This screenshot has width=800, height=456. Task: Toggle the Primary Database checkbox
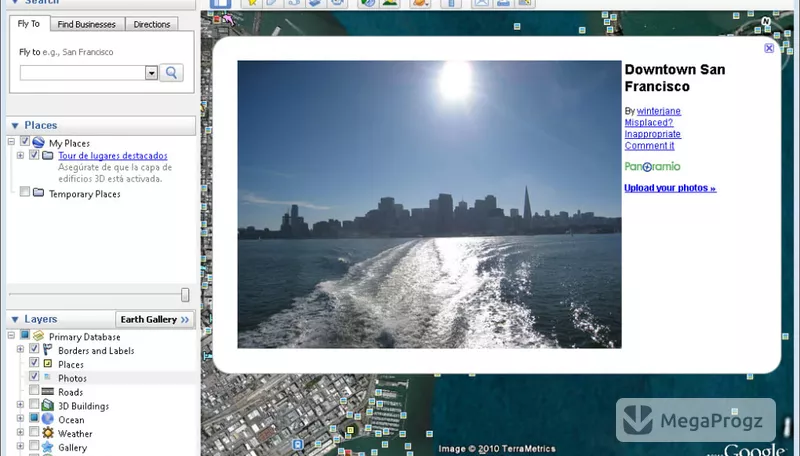(x=24, y=335)
